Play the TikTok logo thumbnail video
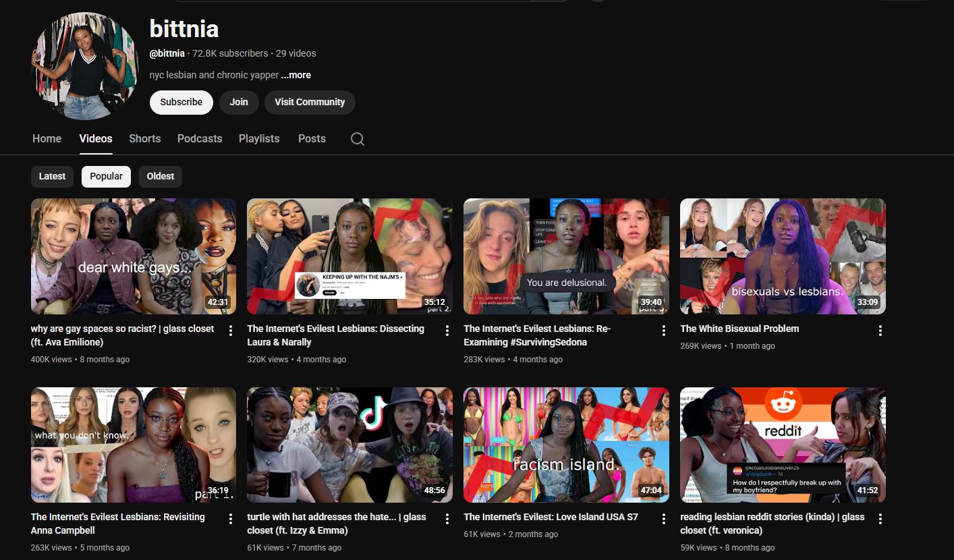The width and height of the screenshot is (954, 560). pos(350,445)
